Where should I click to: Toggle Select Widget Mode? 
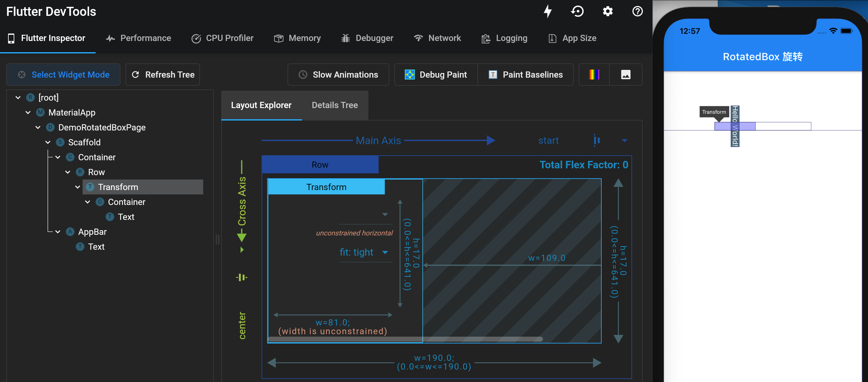[63, 75]
